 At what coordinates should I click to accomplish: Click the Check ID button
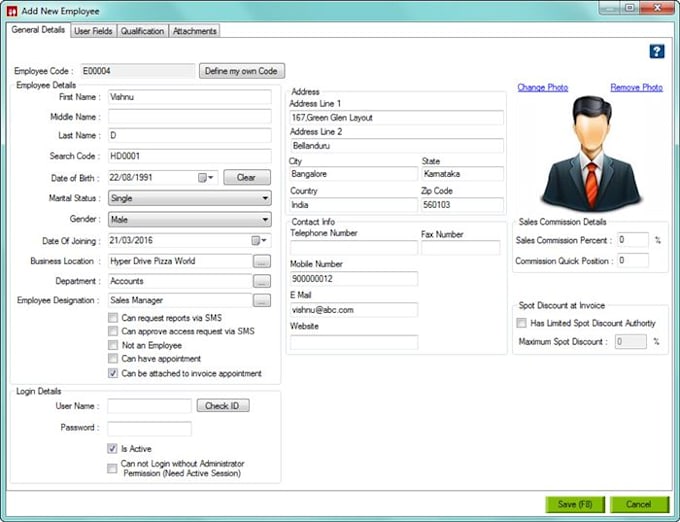222,406
